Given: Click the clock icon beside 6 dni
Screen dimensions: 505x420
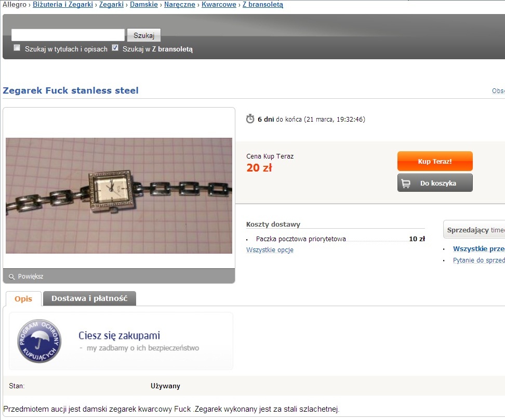Looking at the screenshot, I should point(250,119).
